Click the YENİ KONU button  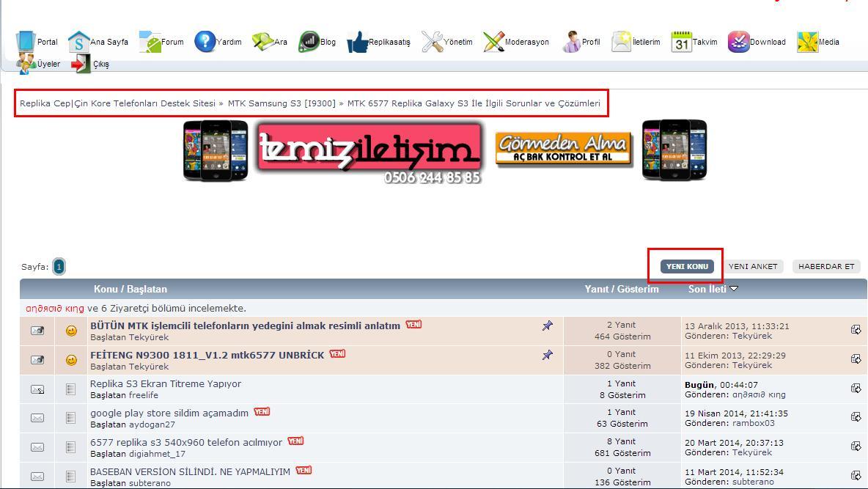pyautogui.click(x=687, y=266)
